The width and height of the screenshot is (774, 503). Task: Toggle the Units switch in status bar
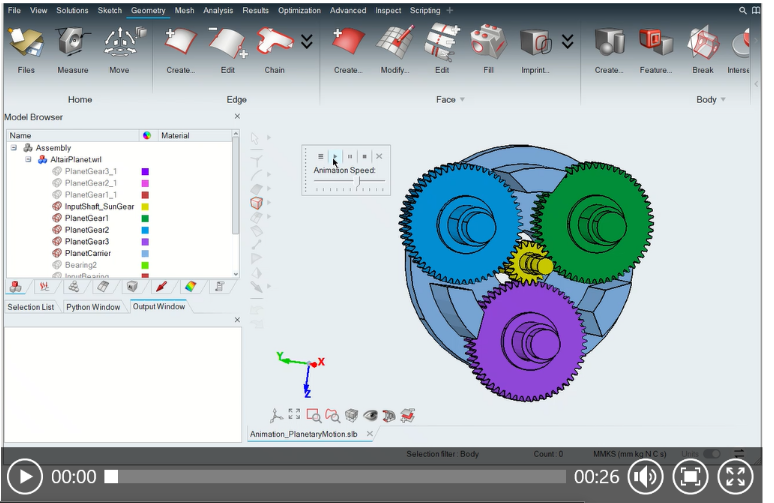tap(711, 454)
